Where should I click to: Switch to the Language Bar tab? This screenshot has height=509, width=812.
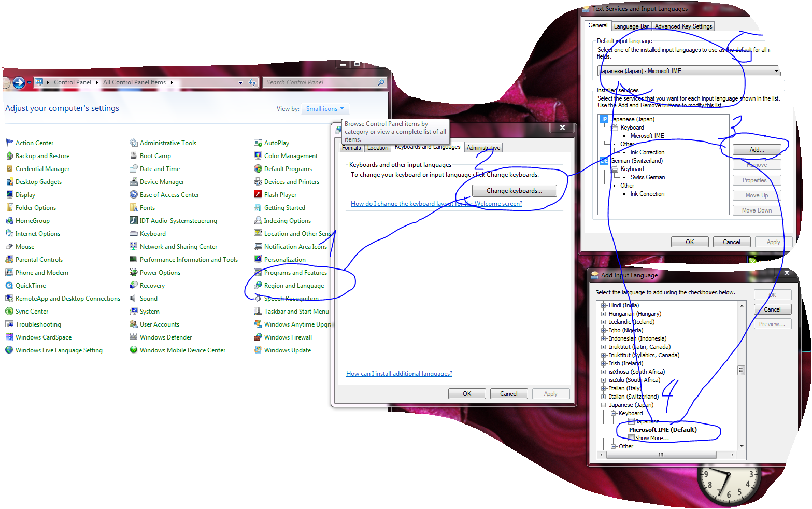(x=631, y=26)
